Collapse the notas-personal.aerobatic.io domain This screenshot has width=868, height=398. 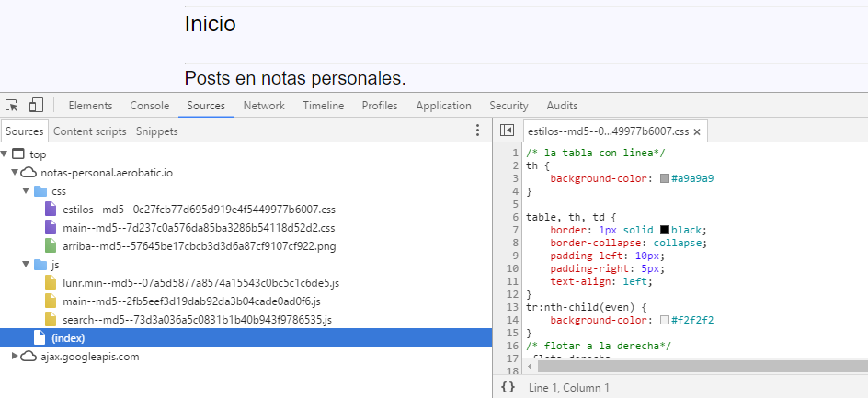click(x=16, y=173)
